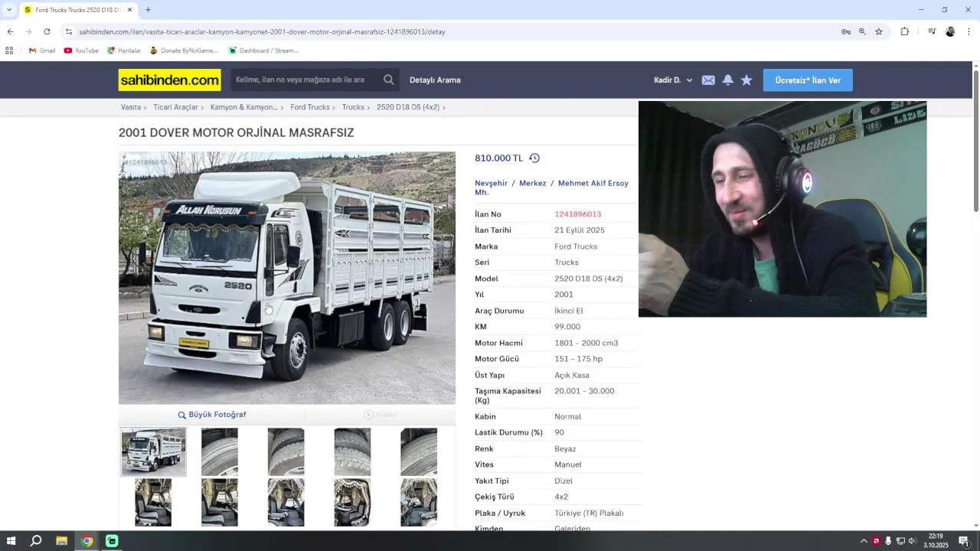This screenshot has height=551, width=980.
Task: Open notifications bell icon
Action: click(x=728, y=80)
